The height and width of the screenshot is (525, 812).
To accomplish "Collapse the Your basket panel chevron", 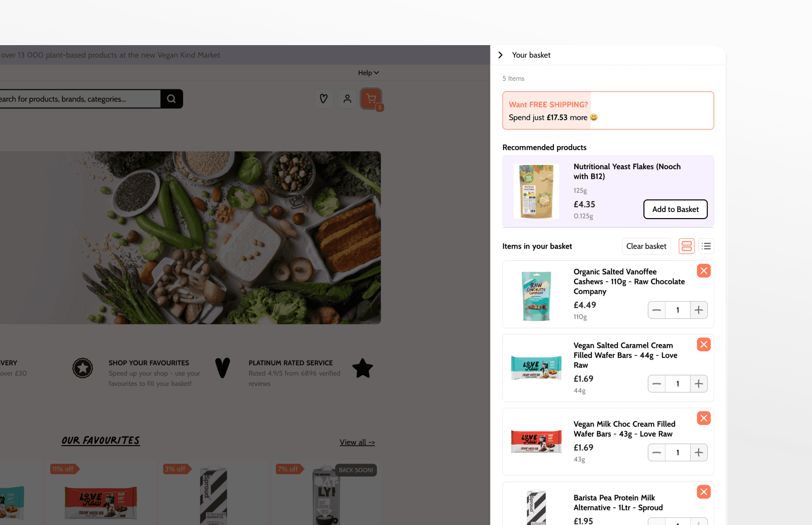I will pos(500,55).
